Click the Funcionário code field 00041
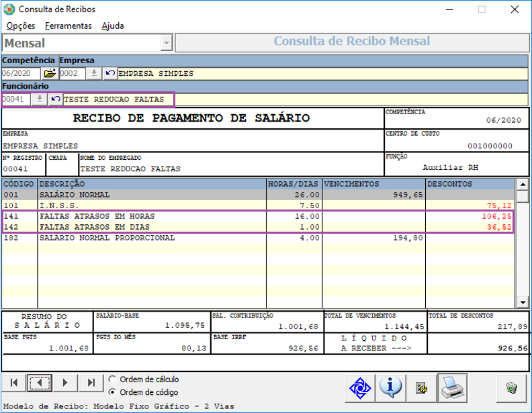The height and width of the screenshot is (413, 532). [x=16, y=99]
